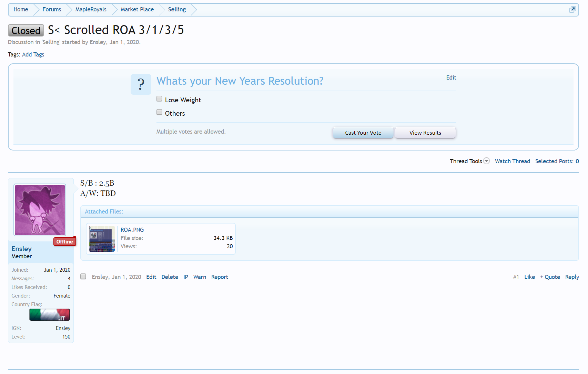The height and width of the screenshot is (374, 588).
Task: Click the 'Multiple votes are allowed.' note
Action: coord(191,132)
